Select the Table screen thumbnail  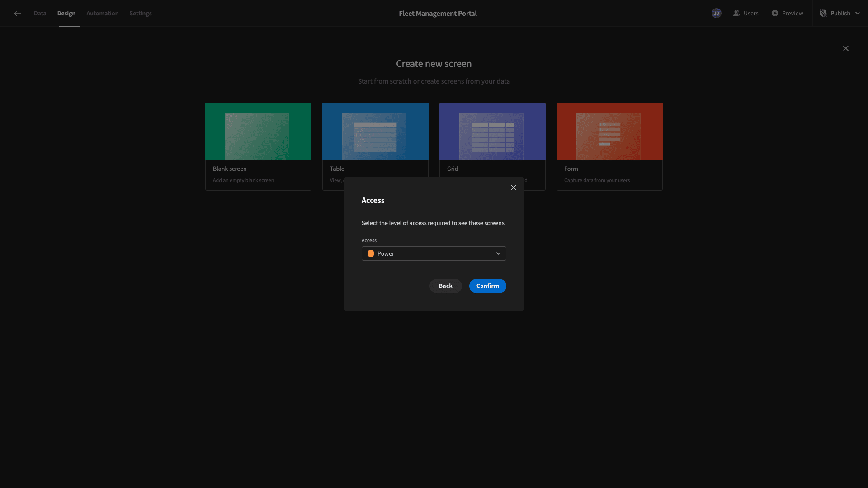[375, 131]
